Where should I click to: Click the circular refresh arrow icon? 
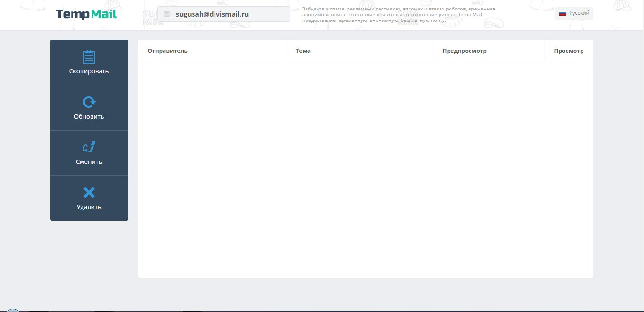click(89, 102)
